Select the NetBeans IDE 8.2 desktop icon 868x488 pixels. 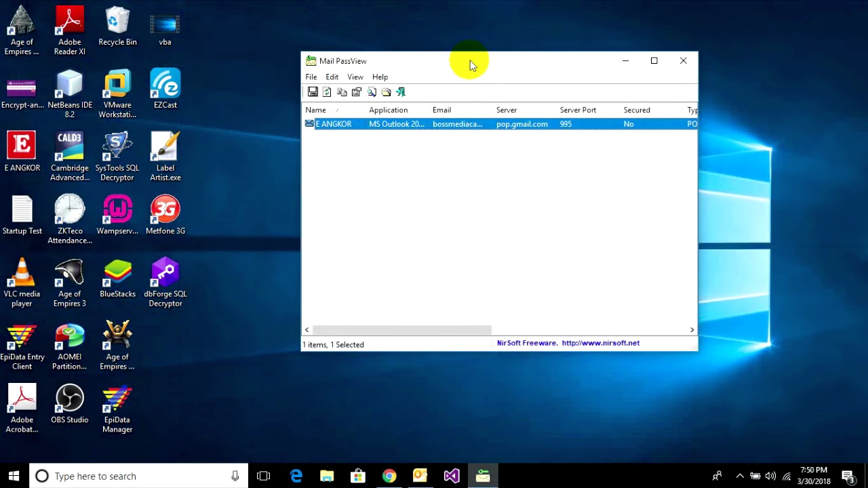[70, 94]
